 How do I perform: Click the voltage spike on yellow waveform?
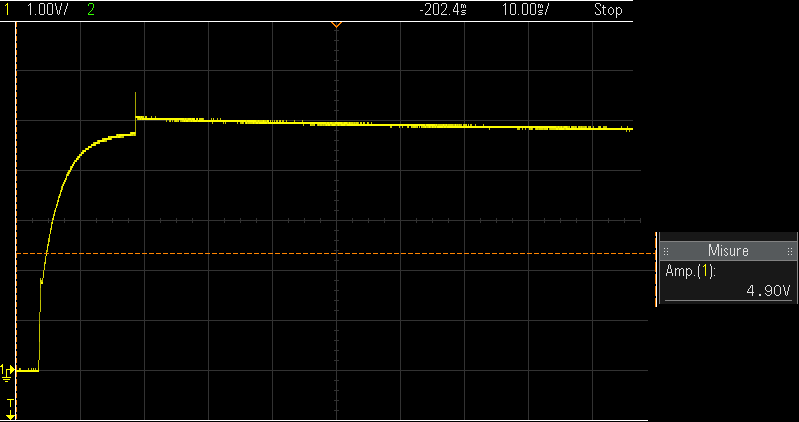point(136,104)
